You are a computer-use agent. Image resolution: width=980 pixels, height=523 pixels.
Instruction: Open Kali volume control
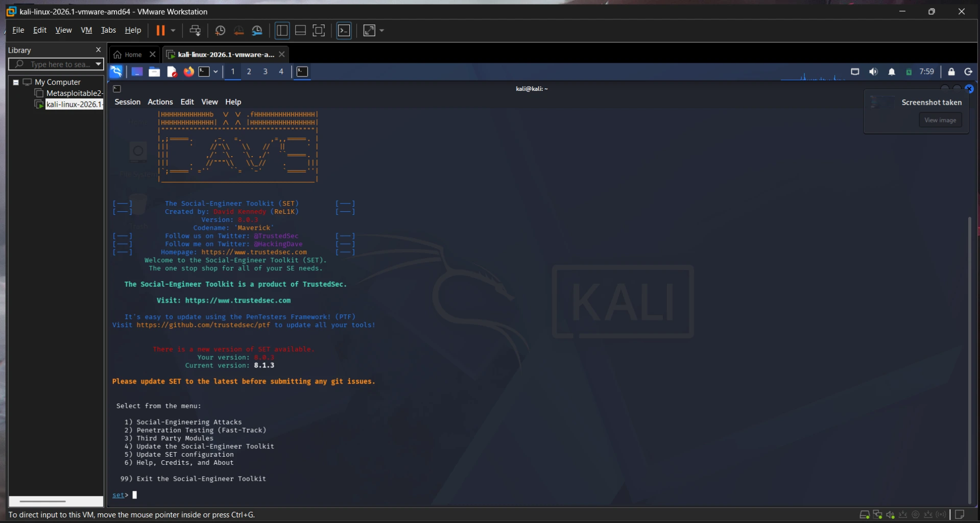(873, 72)
